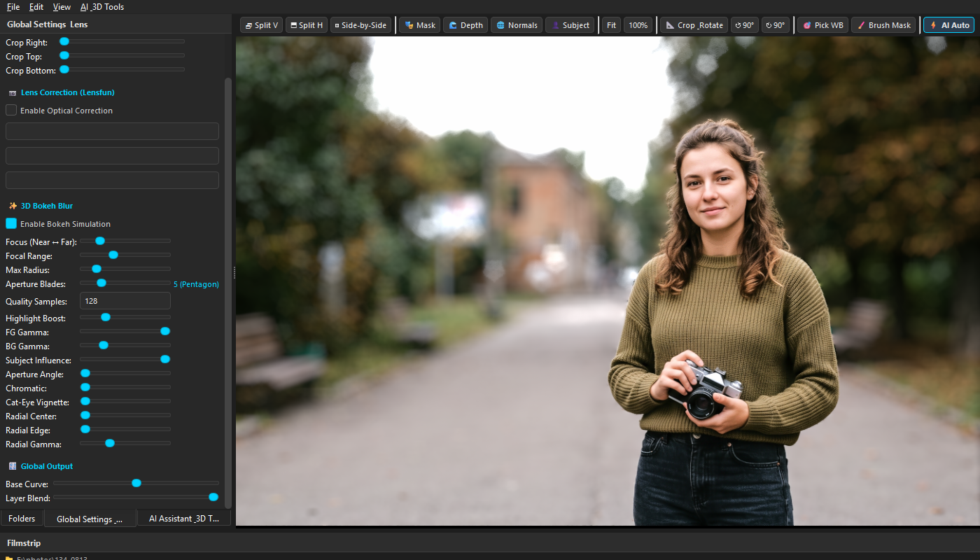Show the Mask overlay
Screen dimensions: 980x560
[420, 25]
